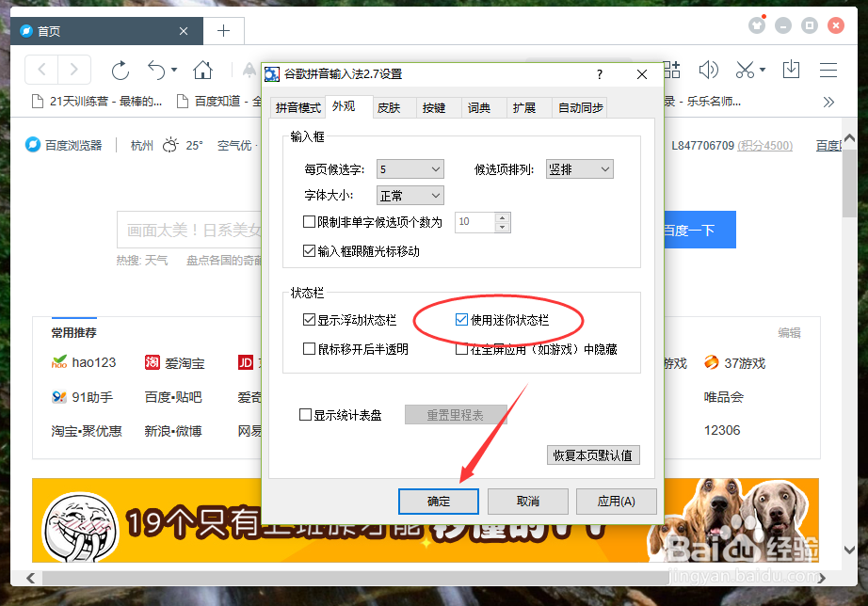The image size is (868, 606).
Task: Mute page audio via the speaker icon
Action: tap(708, 70)
